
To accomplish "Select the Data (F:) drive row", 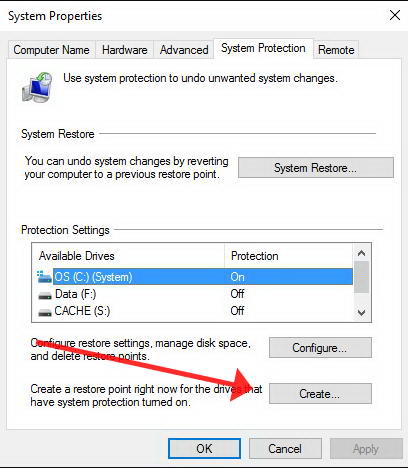I will coord(195,294).
